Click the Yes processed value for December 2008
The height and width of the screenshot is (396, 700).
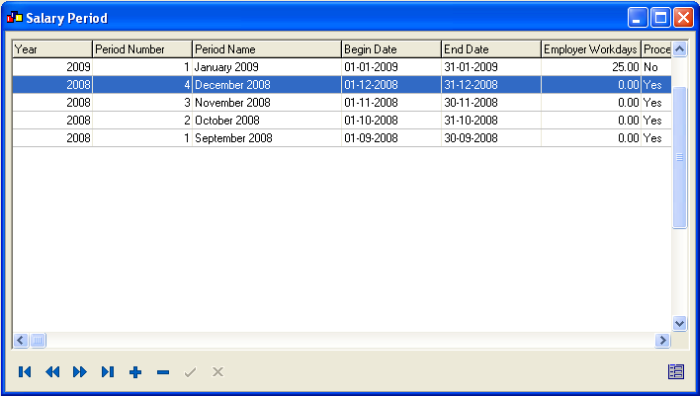coord(652,85)
